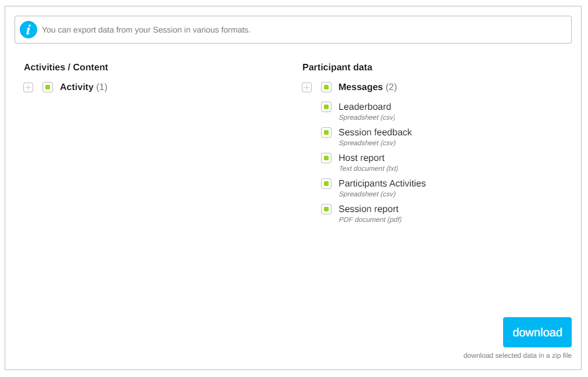This screenshot has width=588, height=377.
Task: Click the Participant data heading
Action: pos(337,67)
